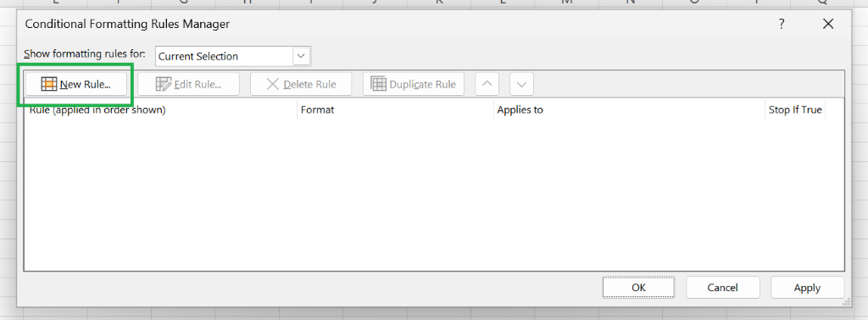Viewport: 868px width, 320px height.
Task: Select the Format column header
Action: click(395, 109)
